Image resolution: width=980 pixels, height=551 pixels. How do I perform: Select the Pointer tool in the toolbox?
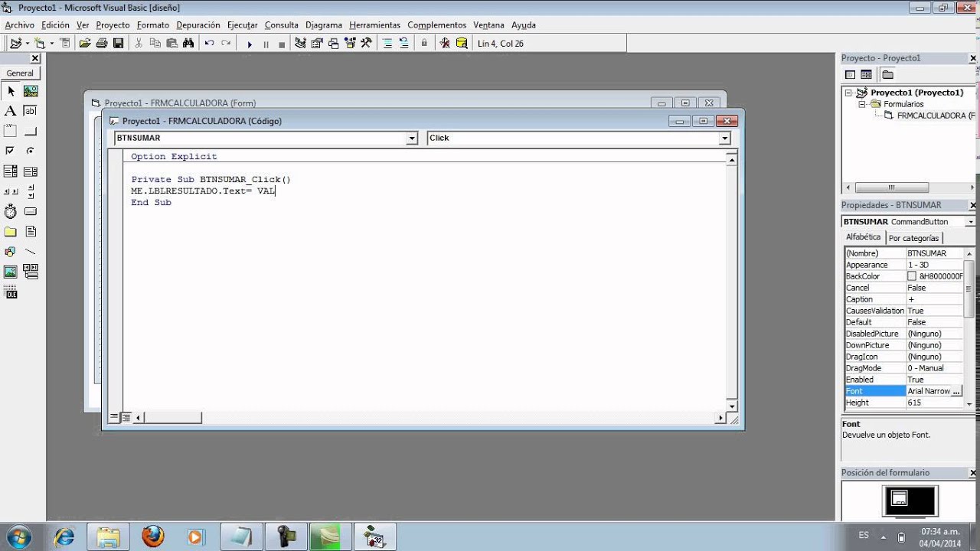[x=11, y=91]
